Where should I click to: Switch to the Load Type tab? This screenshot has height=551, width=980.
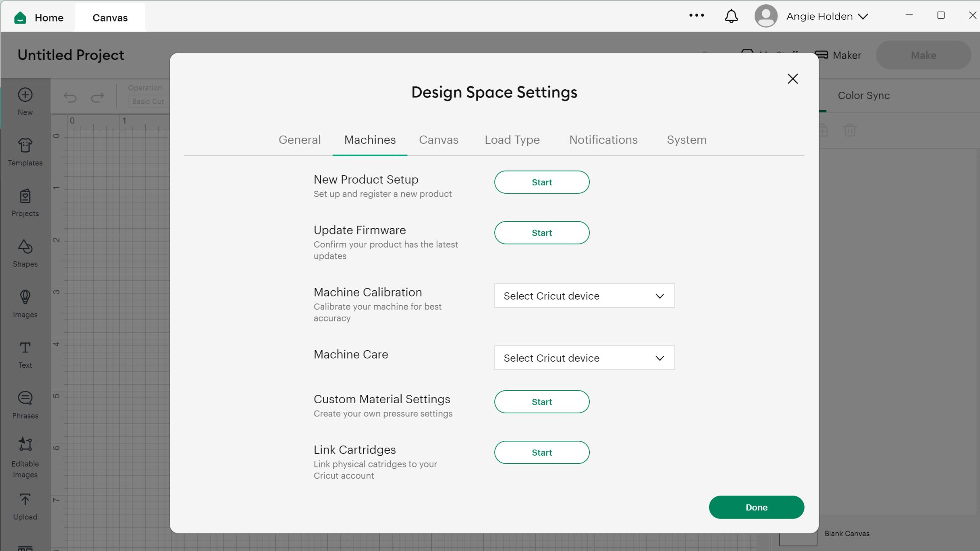511,139
